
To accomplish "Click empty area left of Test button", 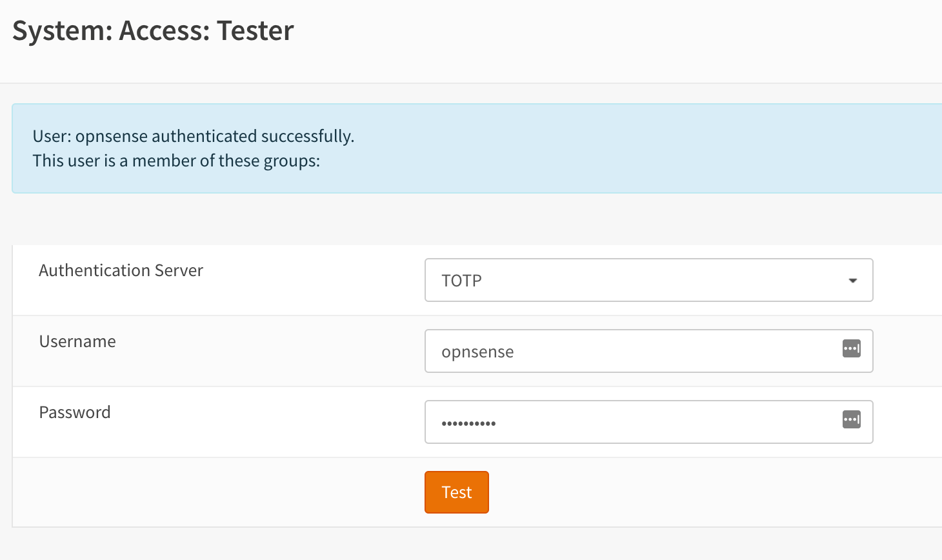I will coord(213,492).
